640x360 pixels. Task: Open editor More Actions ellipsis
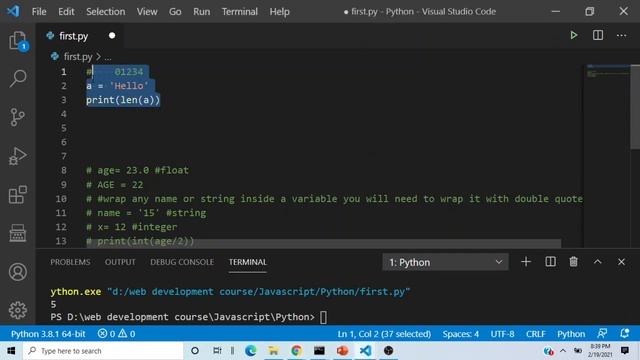click(622, 36)
